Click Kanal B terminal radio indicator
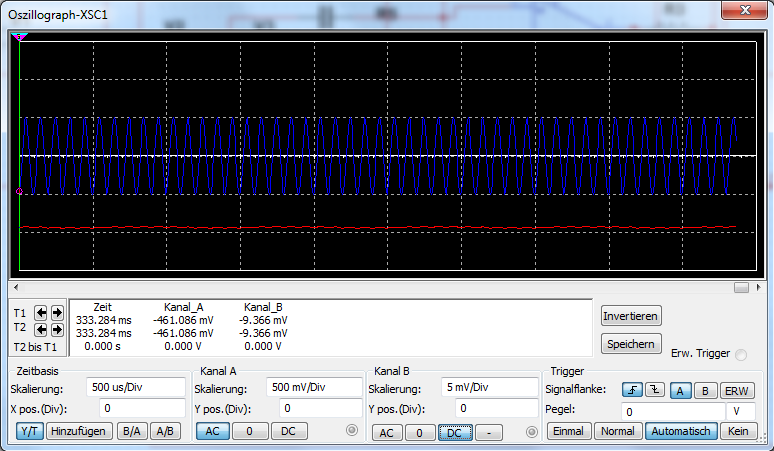Viewport: 774px width, 451px height. tap(532, 432)
